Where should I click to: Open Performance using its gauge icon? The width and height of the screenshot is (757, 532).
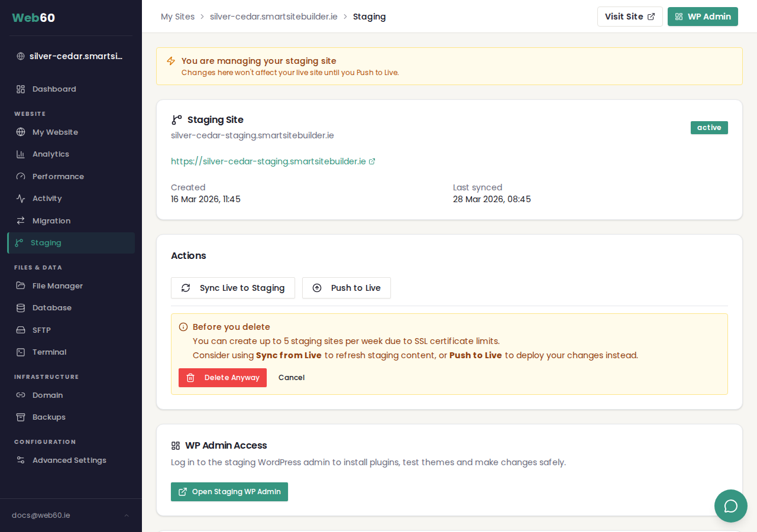coord(20,176)
